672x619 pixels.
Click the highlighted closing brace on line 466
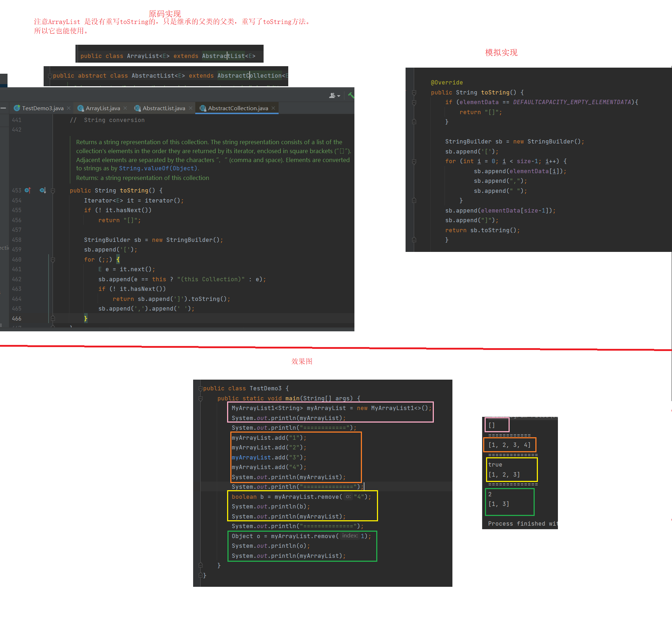85,318
